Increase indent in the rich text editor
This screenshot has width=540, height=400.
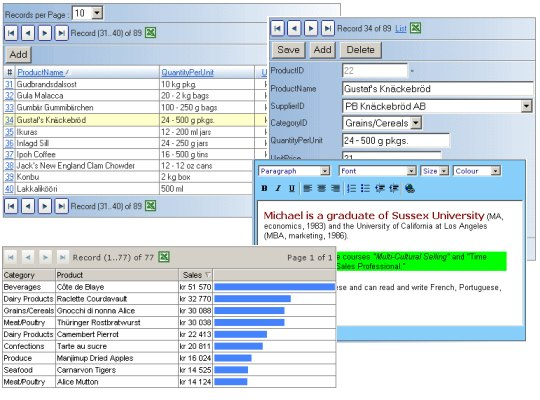coord(394,188)
